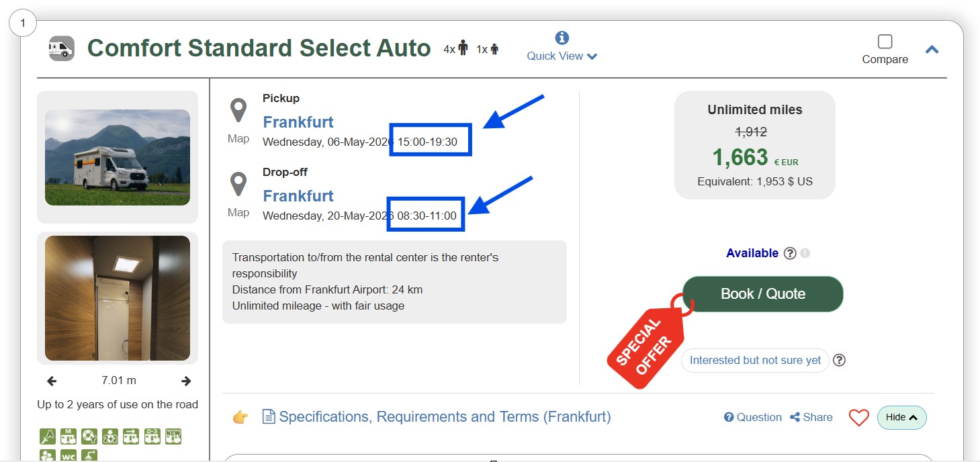Click the Share link
Viewport: 980px width, 462px height.
[x=811, y=417]
